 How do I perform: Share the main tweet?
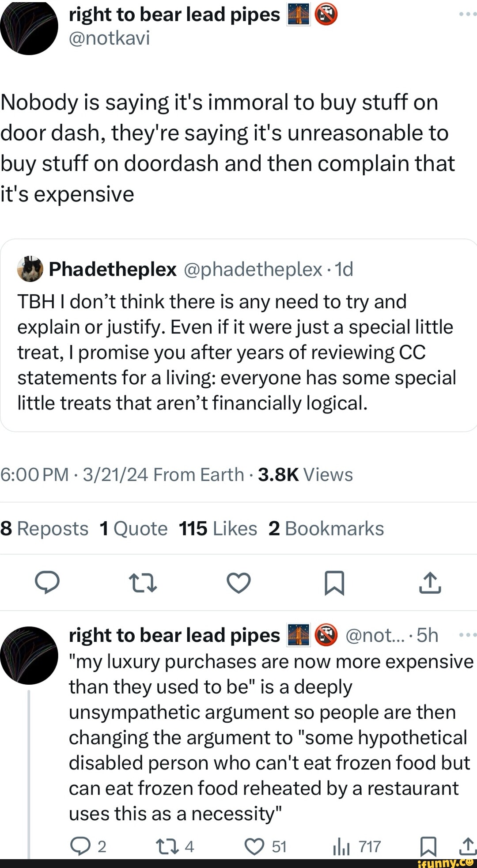[x=429, y=583]
